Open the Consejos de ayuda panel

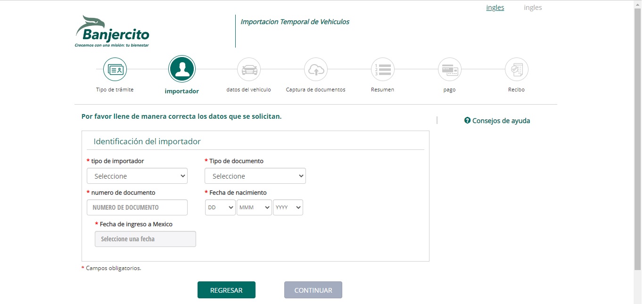pos(501,120)
